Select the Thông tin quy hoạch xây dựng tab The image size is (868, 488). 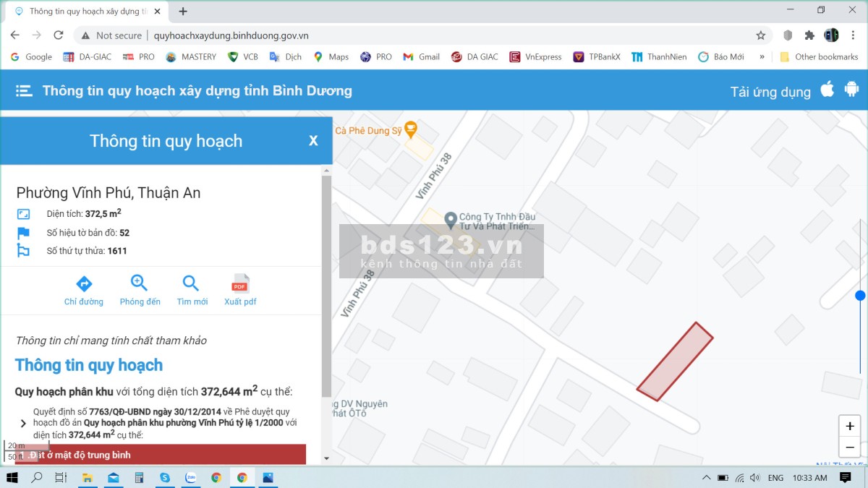(88, 12)
